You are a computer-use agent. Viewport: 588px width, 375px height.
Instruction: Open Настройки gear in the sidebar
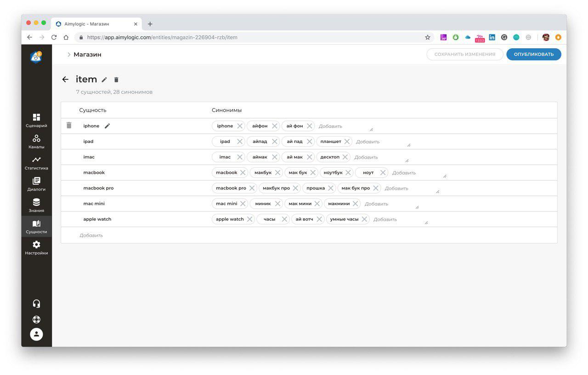[x=36, y=248]
